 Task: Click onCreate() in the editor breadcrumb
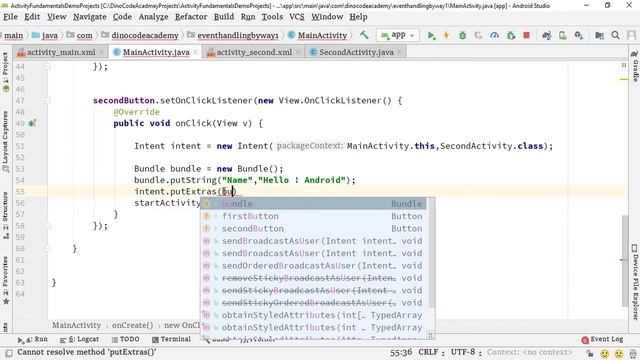(132, 325)
